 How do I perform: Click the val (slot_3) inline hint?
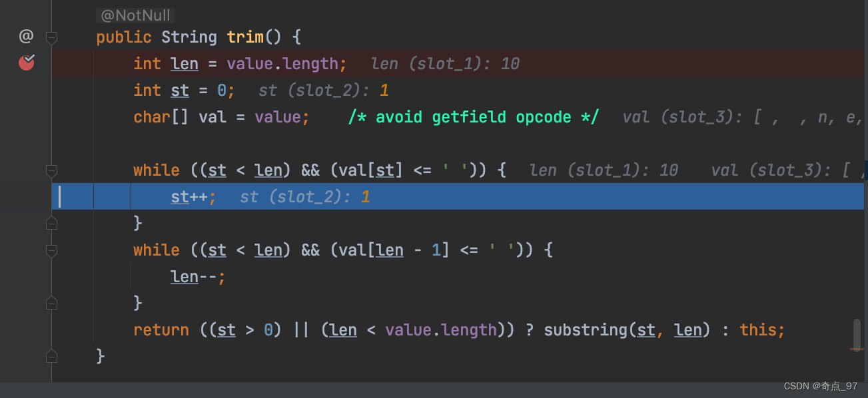[x=683, y=116]
